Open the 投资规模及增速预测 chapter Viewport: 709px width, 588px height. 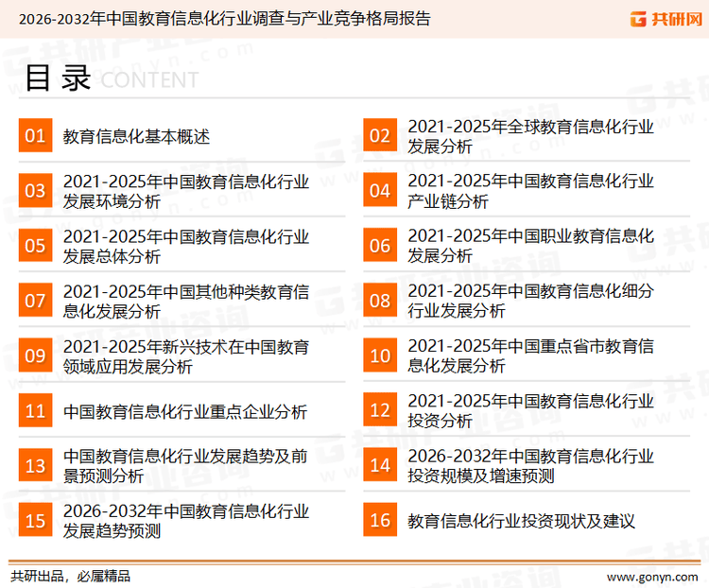[x=530, y=465]
